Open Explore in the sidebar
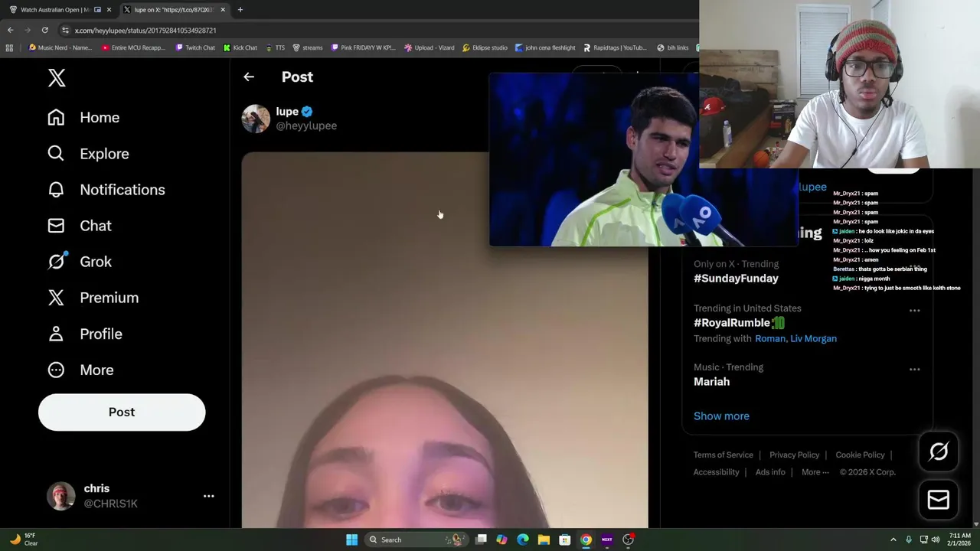The image size is (980, 551). pyautogui.click(x=88, y=153)
